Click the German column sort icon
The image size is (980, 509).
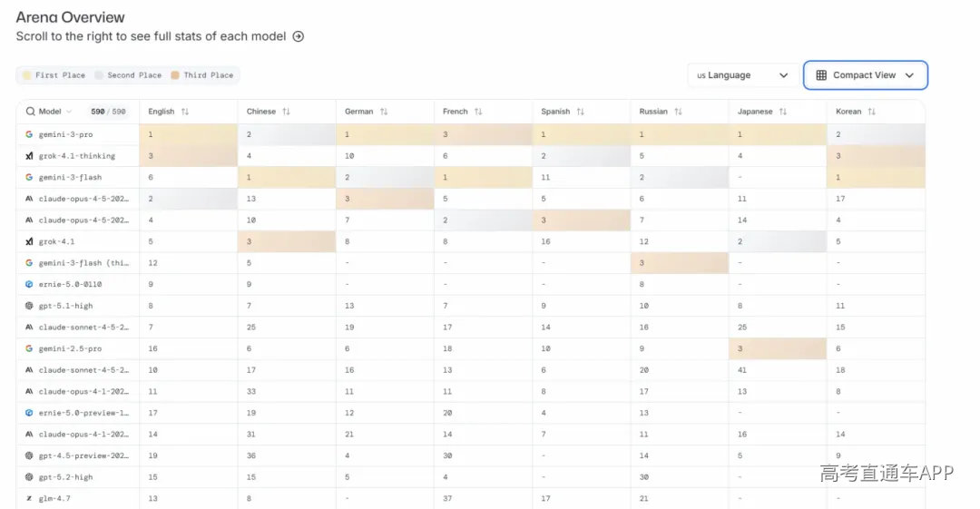pos(384,112)
